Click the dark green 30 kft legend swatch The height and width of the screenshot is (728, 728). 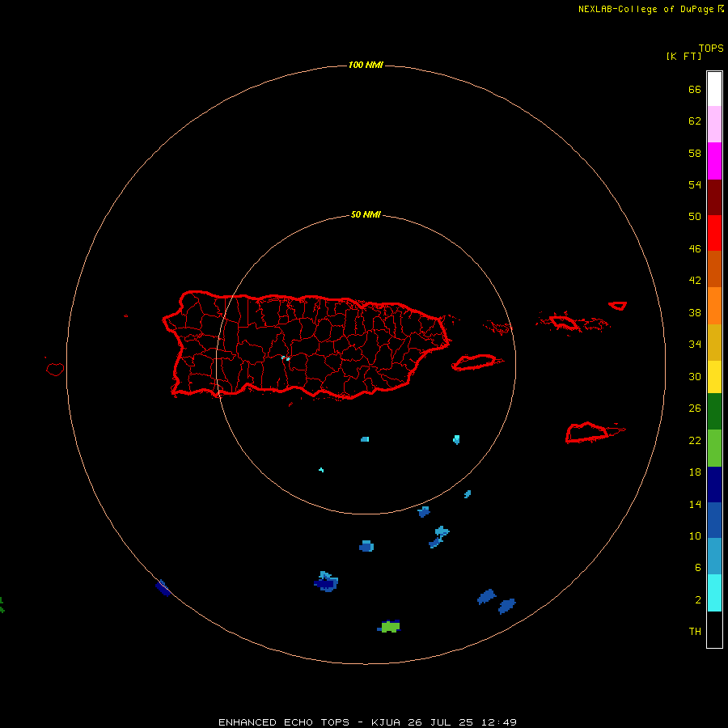(x=714, y=412)
